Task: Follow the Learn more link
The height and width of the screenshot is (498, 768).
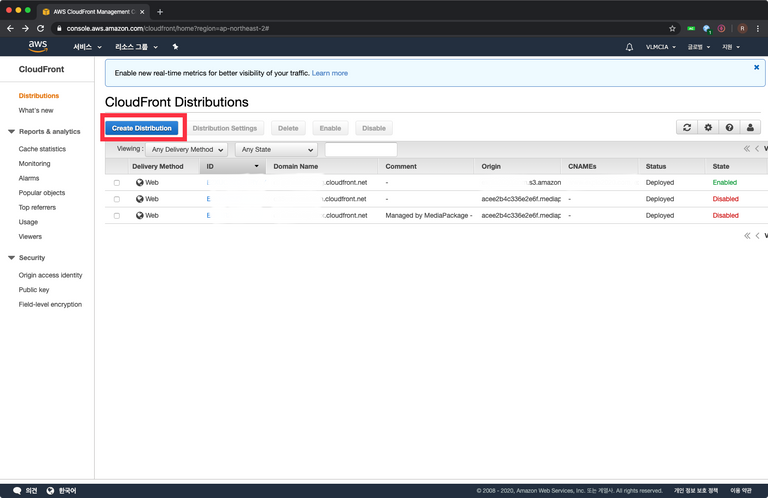Action: click(x=330, y=73)
